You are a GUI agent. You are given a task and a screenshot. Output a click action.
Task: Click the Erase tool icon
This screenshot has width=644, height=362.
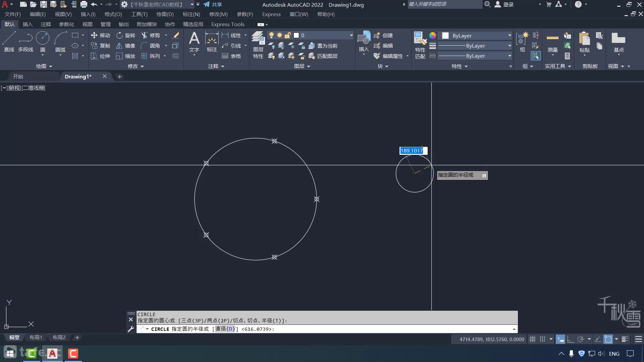click(x=176, y=35)
